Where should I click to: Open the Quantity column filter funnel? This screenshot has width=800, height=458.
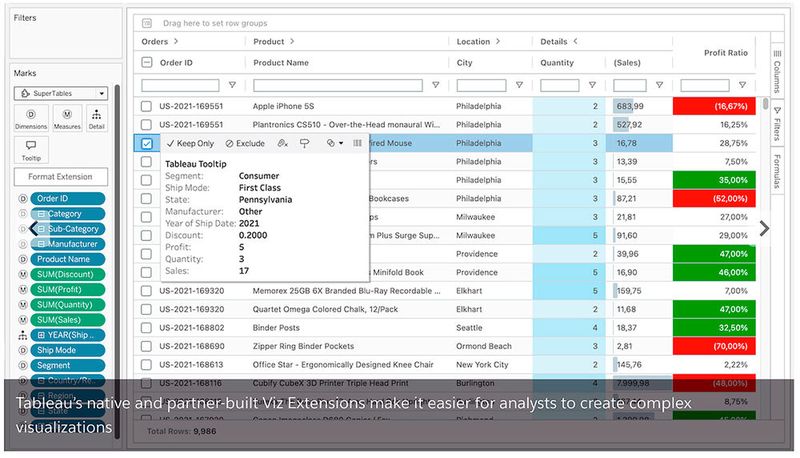(592, 85)
